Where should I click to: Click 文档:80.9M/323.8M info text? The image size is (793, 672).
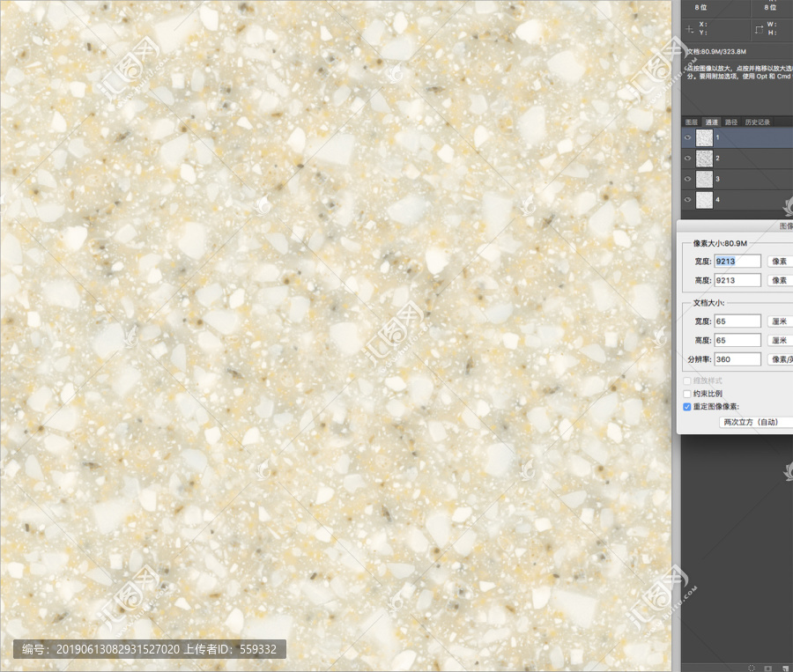716,52
